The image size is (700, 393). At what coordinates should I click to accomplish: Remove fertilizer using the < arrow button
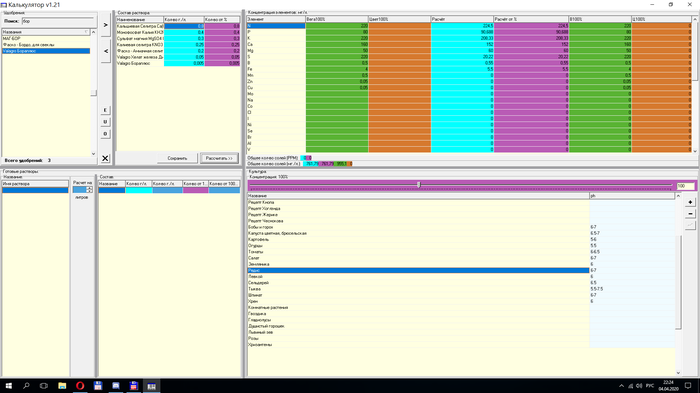(x=105, y=51)
